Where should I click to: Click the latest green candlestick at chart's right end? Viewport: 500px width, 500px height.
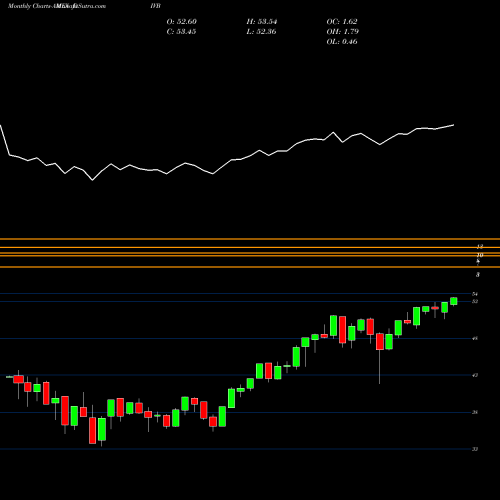pos(454,301)
